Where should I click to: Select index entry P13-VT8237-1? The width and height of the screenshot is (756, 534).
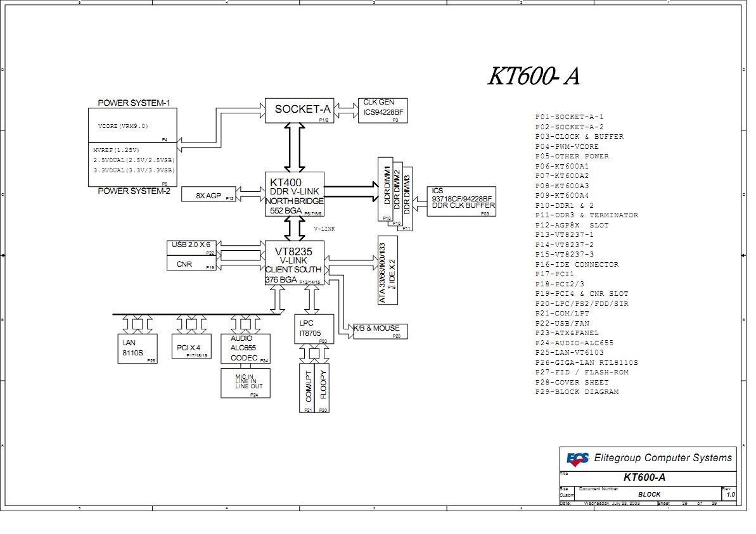click(x=564, y=235)
